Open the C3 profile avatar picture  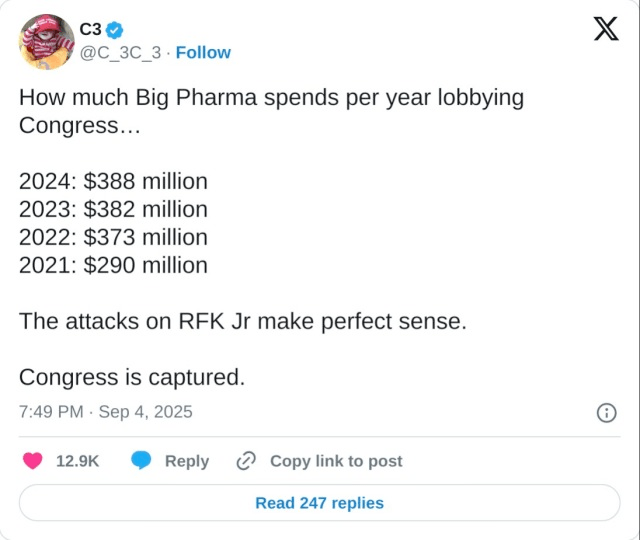pos(46,41)
